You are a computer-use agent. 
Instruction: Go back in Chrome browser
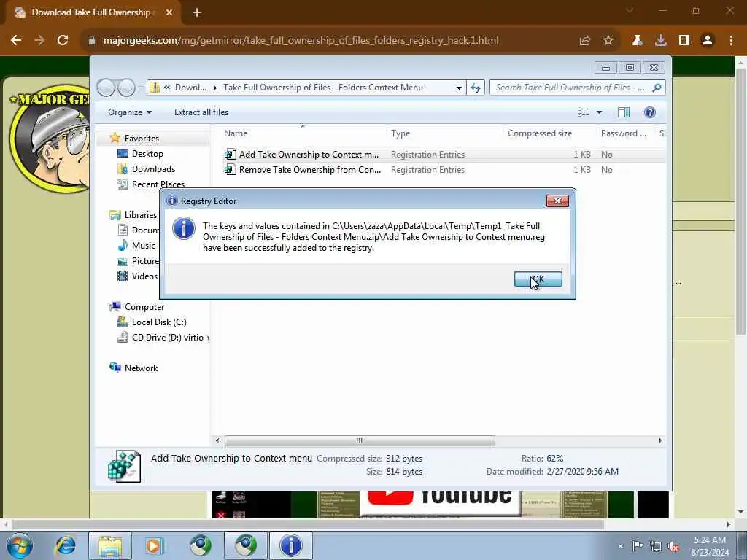[16, 41]
